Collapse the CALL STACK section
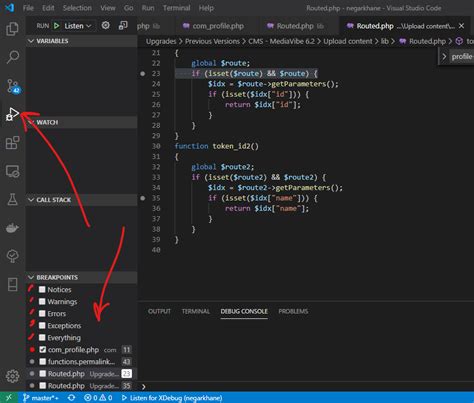Viewport: 474px width, 403px height. [x=82, y=200]
